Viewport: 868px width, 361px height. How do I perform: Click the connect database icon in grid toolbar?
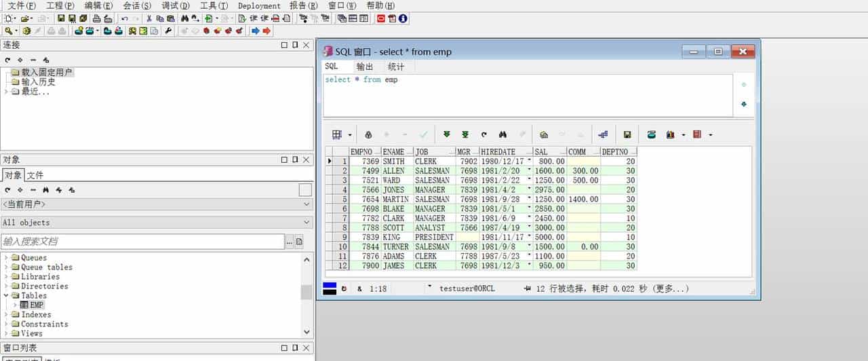[652, 134]
